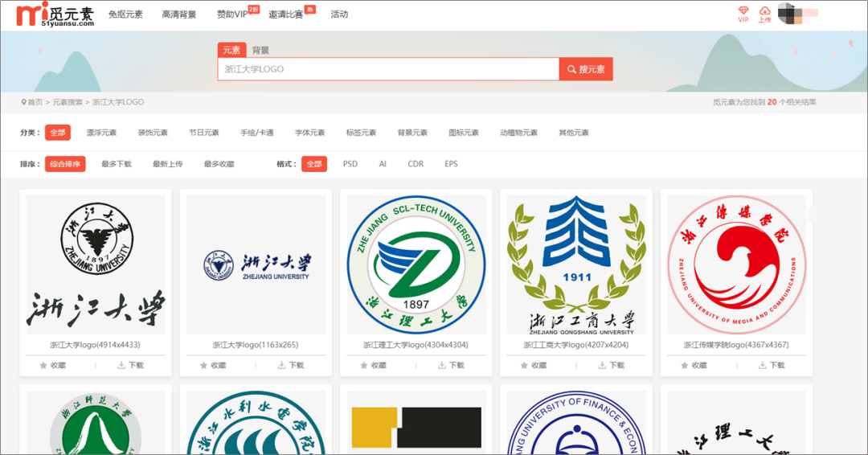Open the 邀请比赛 nav item

click(285, 14)
